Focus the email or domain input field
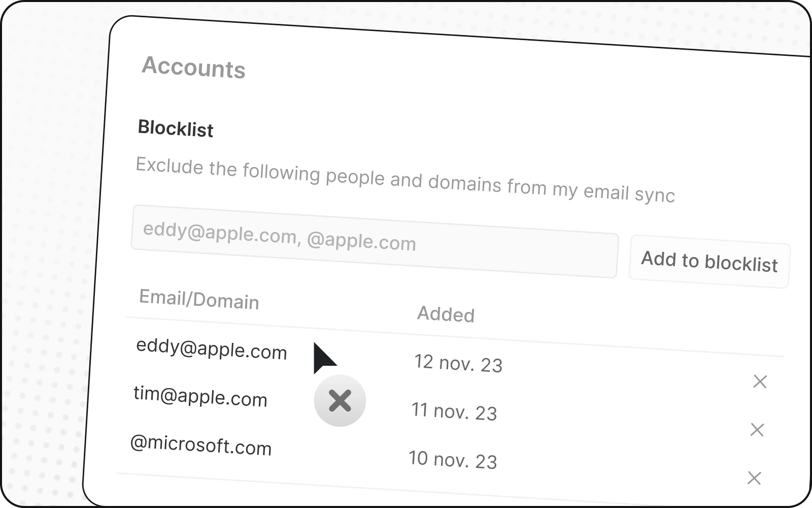 click(375, 241)
